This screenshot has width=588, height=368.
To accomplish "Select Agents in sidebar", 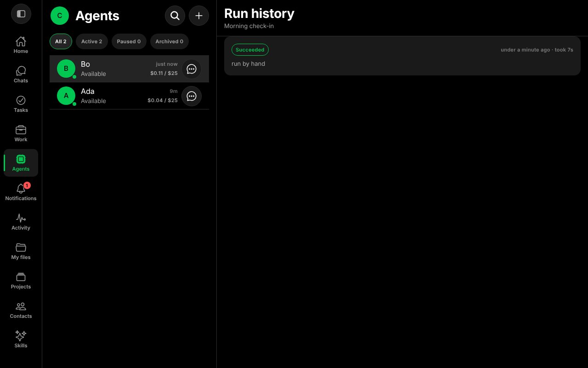I will pos(21,163).
